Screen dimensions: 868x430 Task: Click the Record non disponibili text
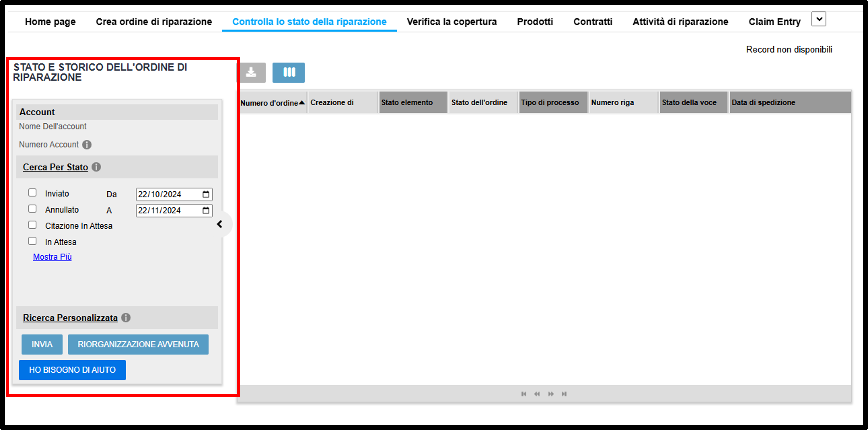[x=789, y=49]
